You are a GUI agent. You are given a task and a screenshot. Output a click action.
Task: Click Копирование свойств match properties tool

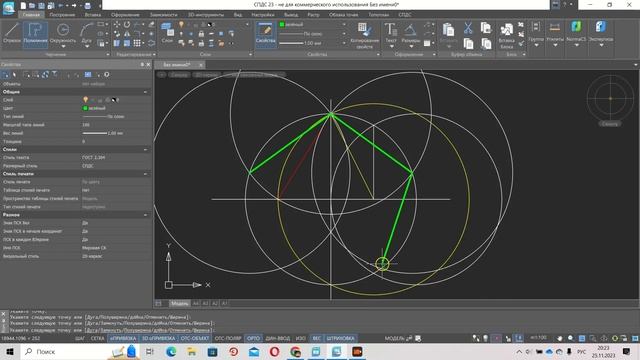pyautogui.click(x=364, y=35)
